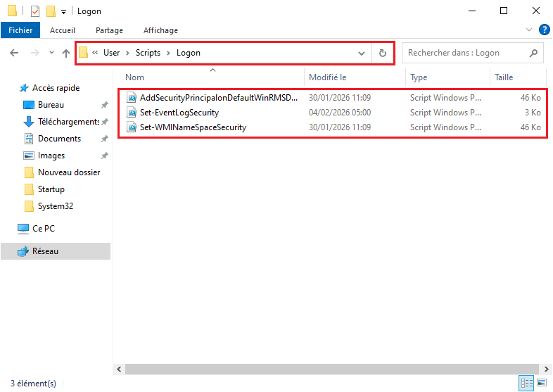Image resolution: width=553 pixels, height=392 pixels.
Task: Open the Quick Access Toolbar customize dropdown
Action: 64,11
